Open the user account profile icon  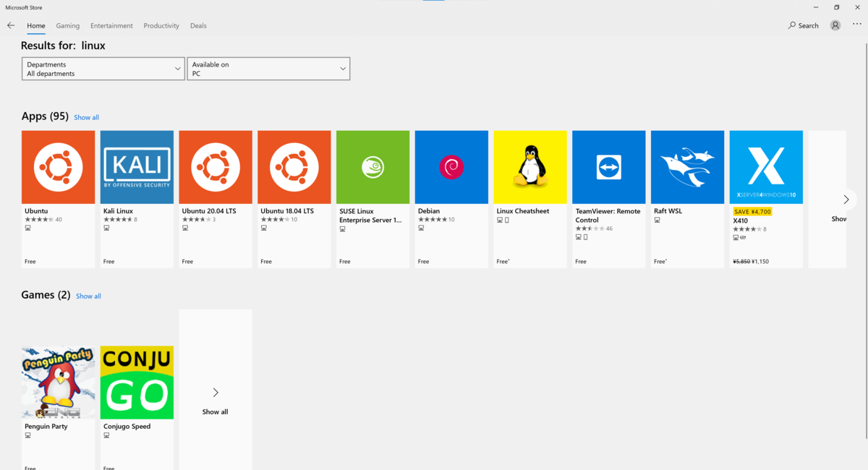click(x=835, y=25)
